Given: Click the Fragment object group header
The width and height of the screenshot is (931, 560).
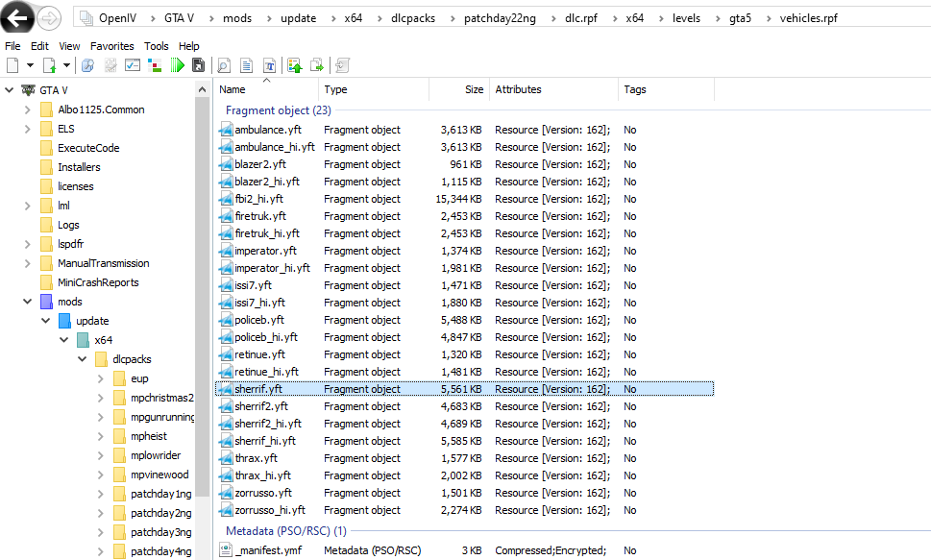Looking at the screenshot, I should coord(278,110).
